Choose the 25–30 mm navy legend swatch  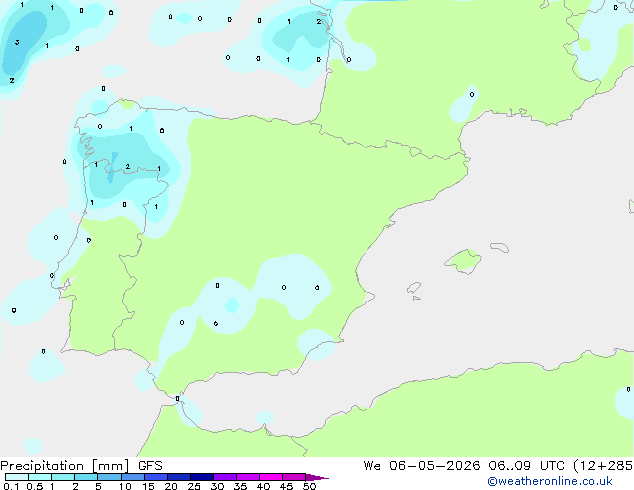[x=202, y=477]
